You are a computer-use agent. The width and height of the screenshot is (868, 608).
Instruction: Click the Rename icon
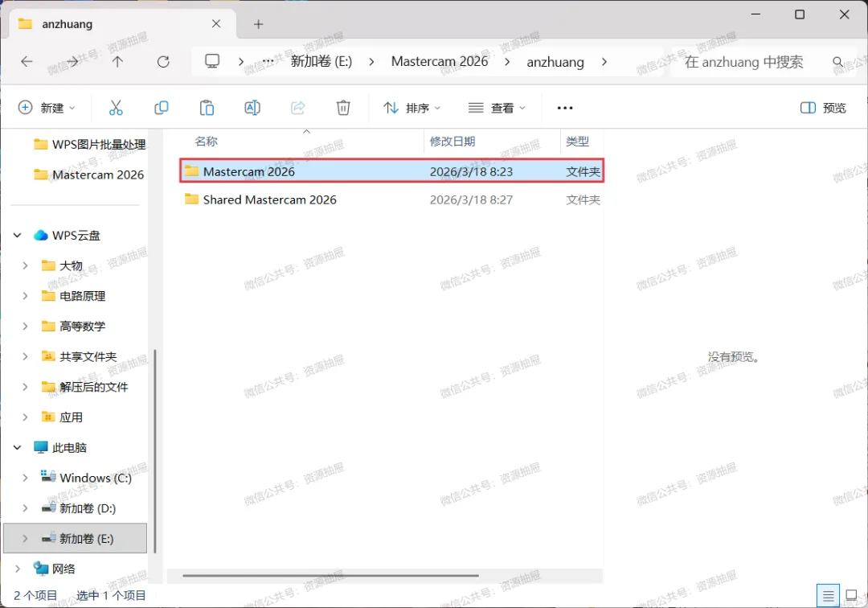252,108
